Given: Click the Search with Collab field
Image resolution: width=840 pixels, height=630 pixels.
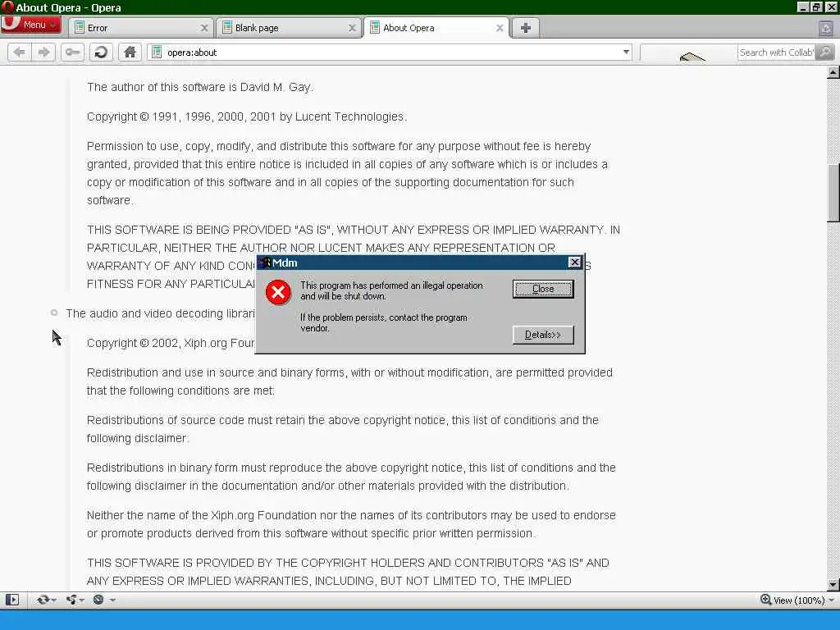Looking at the screenshot, I should tap(776, 52).
